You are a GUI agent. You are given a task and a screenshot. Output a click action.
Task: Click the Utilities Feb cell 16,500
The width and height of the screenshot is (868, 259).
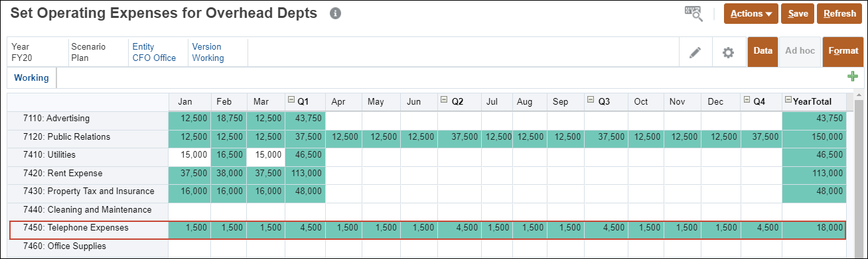coord(229,156)
